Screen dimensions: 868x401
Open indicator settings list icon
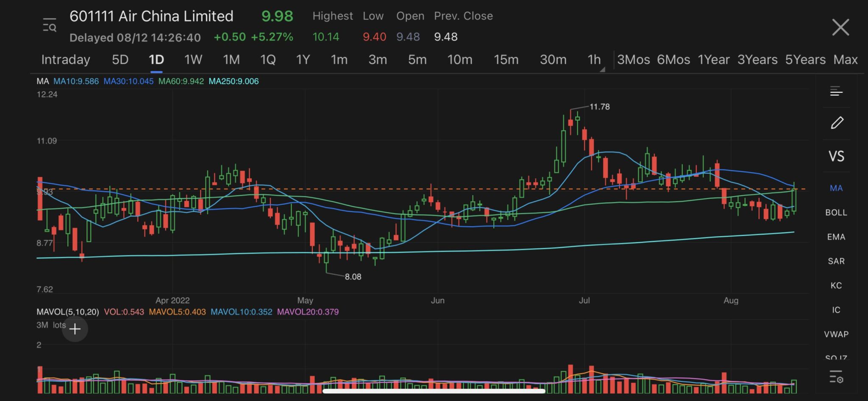tap(836, 376)
